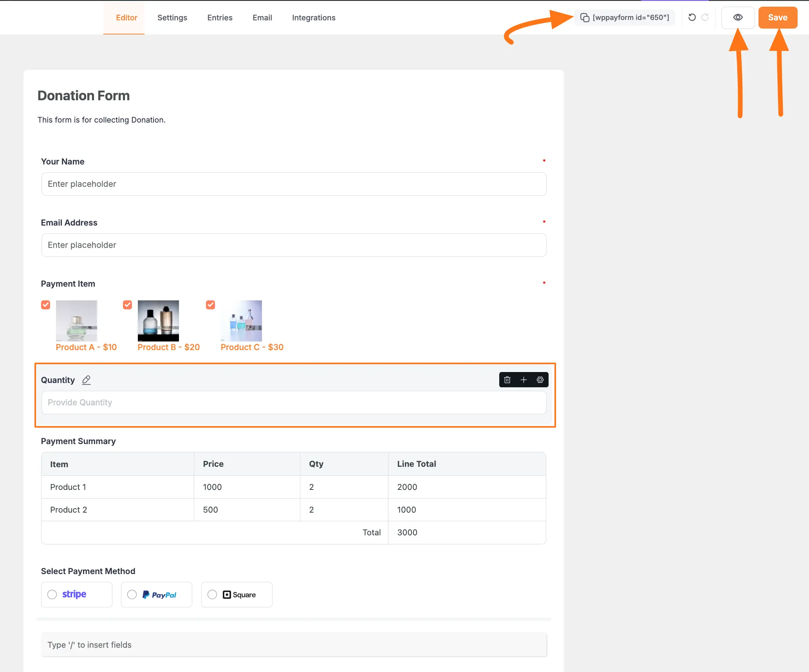The height and width of the screenshot is (672, 809).
Task: Uncheck Product B payment item
Action: (x=127, y=305)
